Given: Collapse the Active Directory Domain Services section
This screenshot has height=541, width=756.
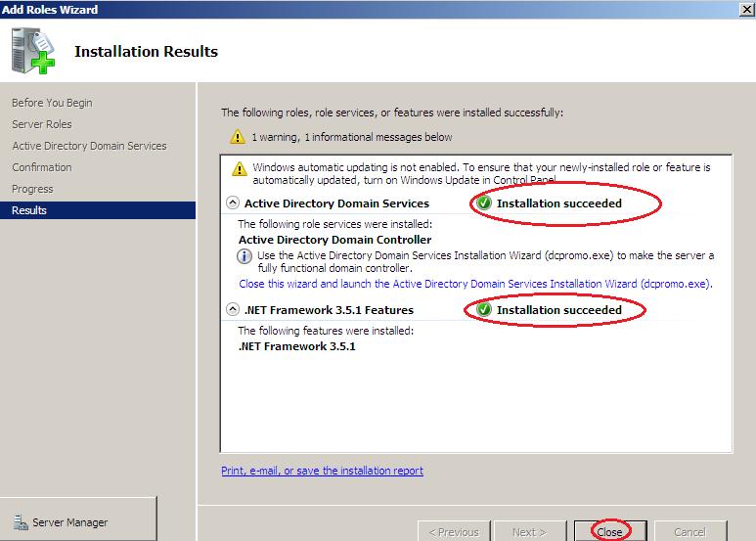Looking at the screenshot, I should coord(233,203).
